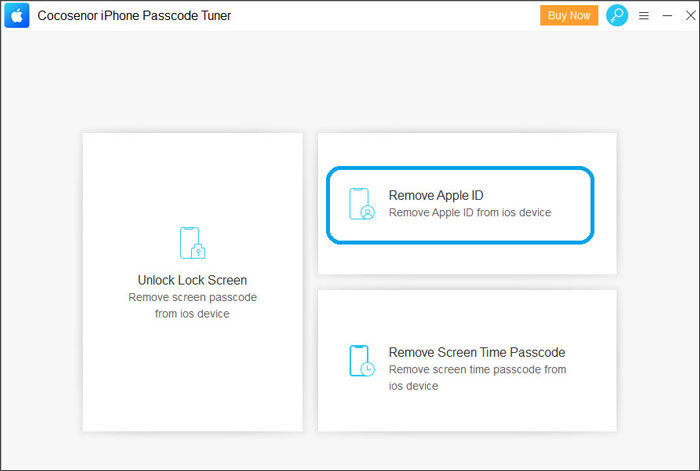700x471 pixels.
Task: Minimize the Passcode Tuner window
Action: point(667,16)
